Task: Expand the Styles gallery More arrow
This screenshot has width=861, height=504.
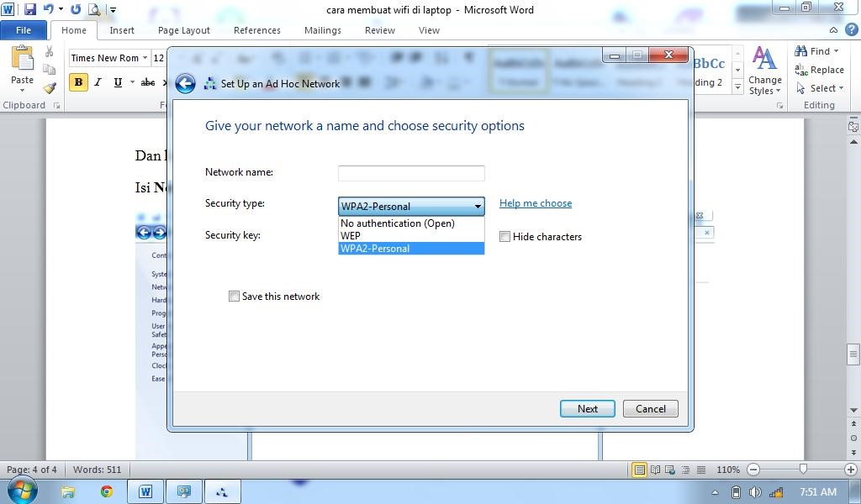Action: [738, 87]
